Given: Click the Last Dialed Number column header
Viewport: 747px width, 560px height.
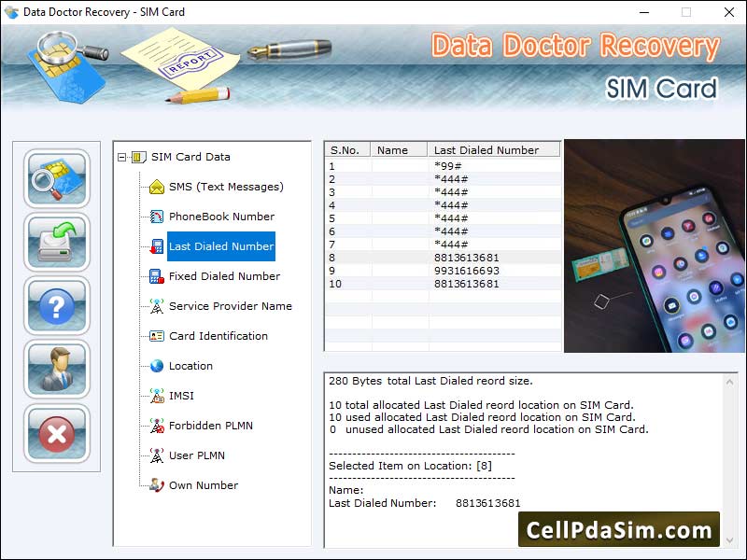Looking at the screenshot, I should pos(493,149).
